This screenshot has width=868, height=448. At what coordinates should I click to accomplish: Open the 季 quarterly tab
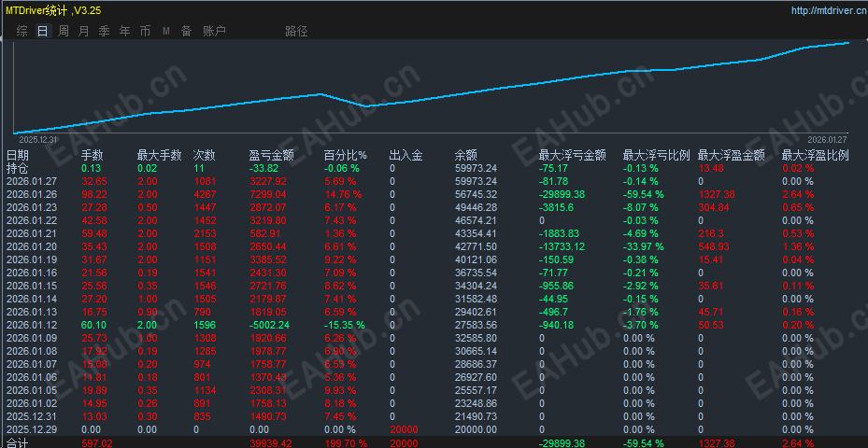(x=104, y=32)
